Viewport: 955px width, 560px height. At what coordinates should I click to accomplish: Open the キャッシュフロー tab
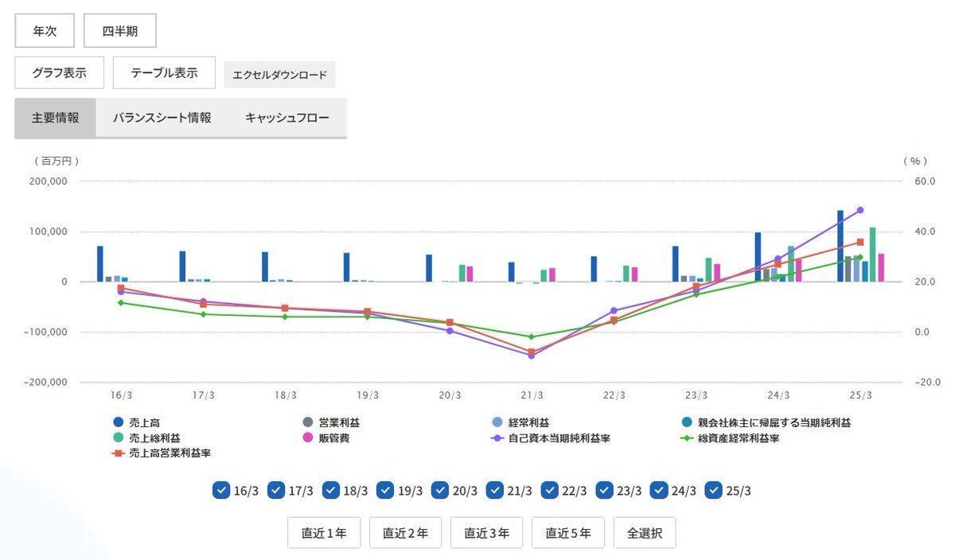tap(287, 118)
